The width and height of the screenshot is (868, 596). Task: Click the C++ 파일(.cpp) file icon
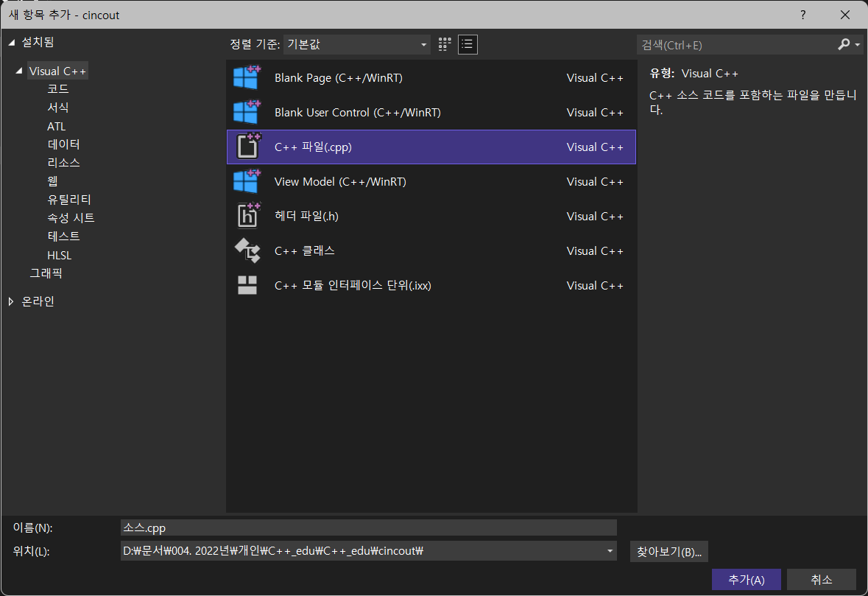248,147
